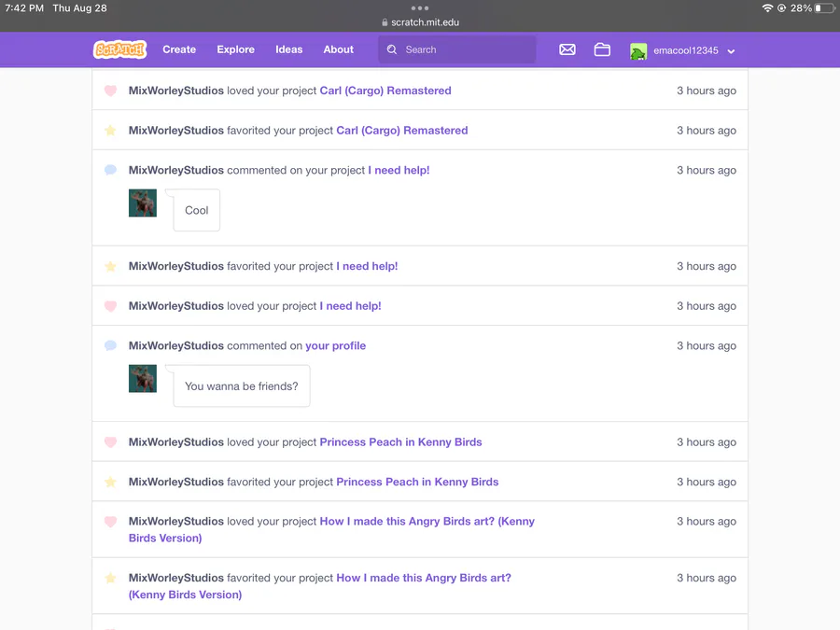Click the heart icon beside How I made loved
This screenshot has height=630, width=840.
click(110, 521)
